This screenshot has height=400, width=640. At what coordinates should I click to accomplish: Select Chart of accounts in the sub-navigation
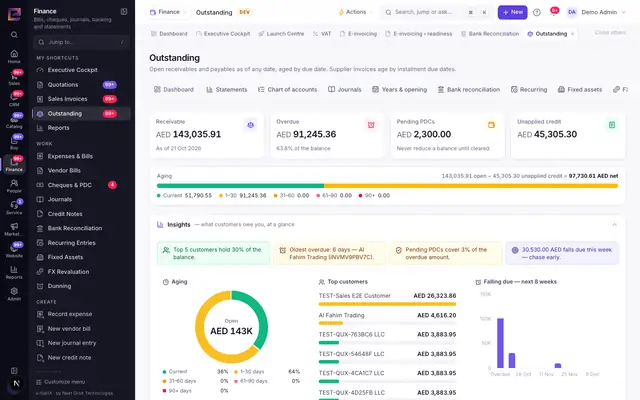tap(287, 89)
